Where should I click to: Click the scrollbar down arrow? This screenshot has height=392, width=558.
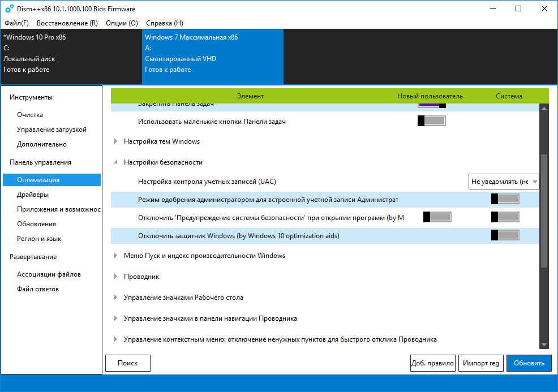click(544, 345)
